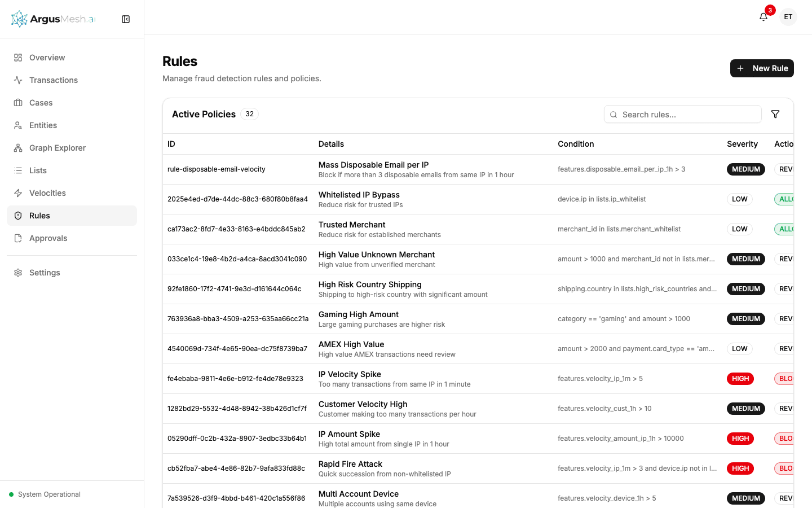Click the Search rules input field

(682, 114)
